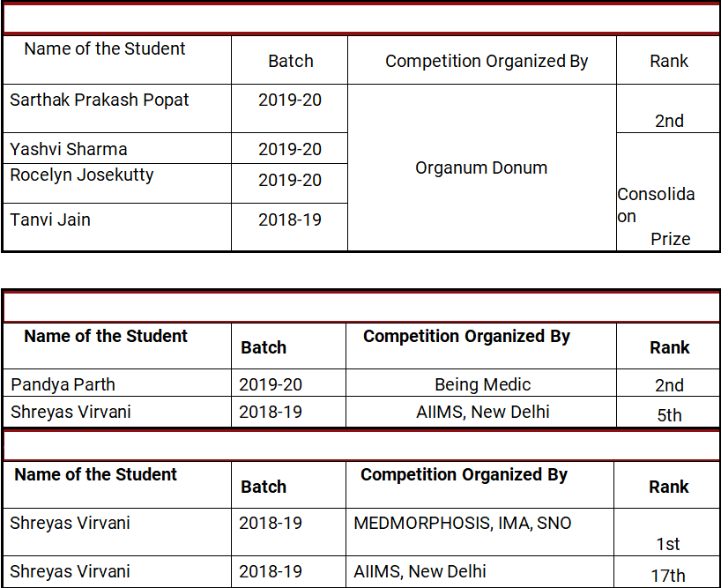Select the Being Medic organizer cell
The image size is (721, 588).
[x=482, y=384]
